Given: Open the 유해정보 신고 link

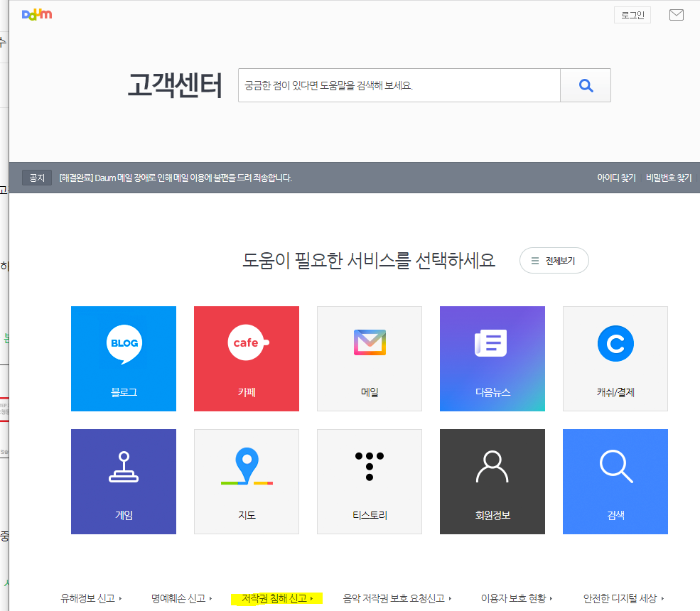Looking at the screenshot, I should coord(91,598).
